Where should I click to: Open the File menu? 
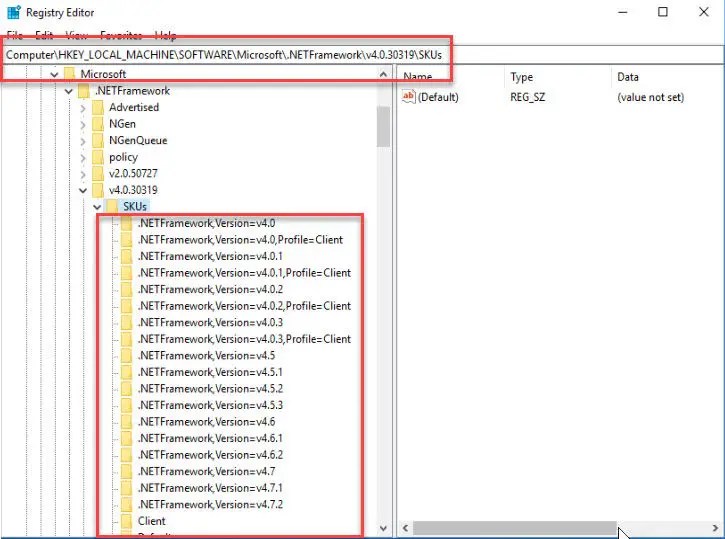[x=14, y=35]
